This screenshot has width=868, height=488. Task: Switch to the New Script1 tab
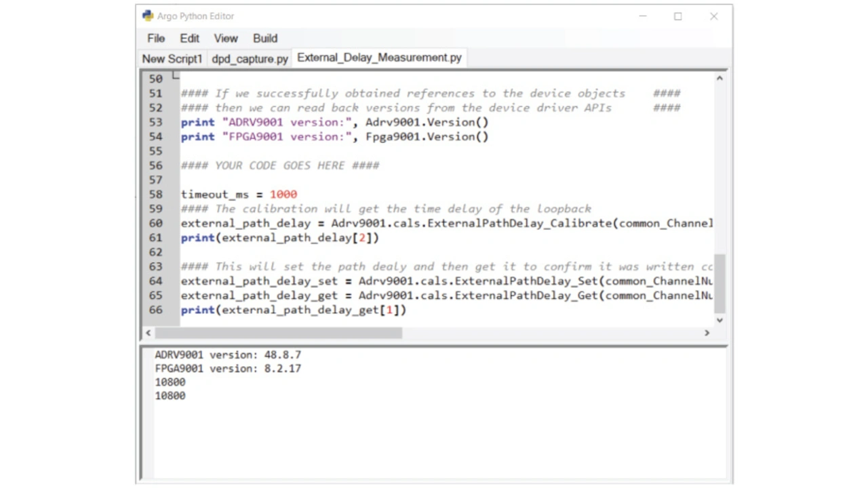pos(172,59)
